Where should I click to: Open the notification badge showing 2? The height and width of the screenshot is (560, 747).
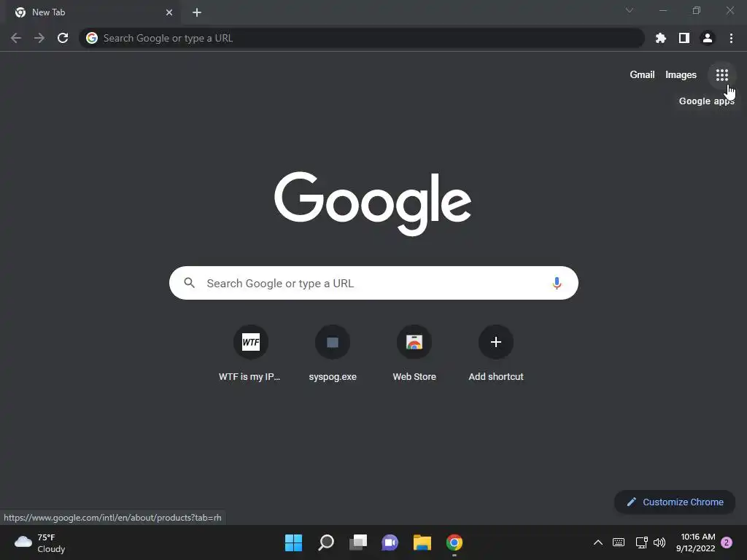tap(727, 542)
